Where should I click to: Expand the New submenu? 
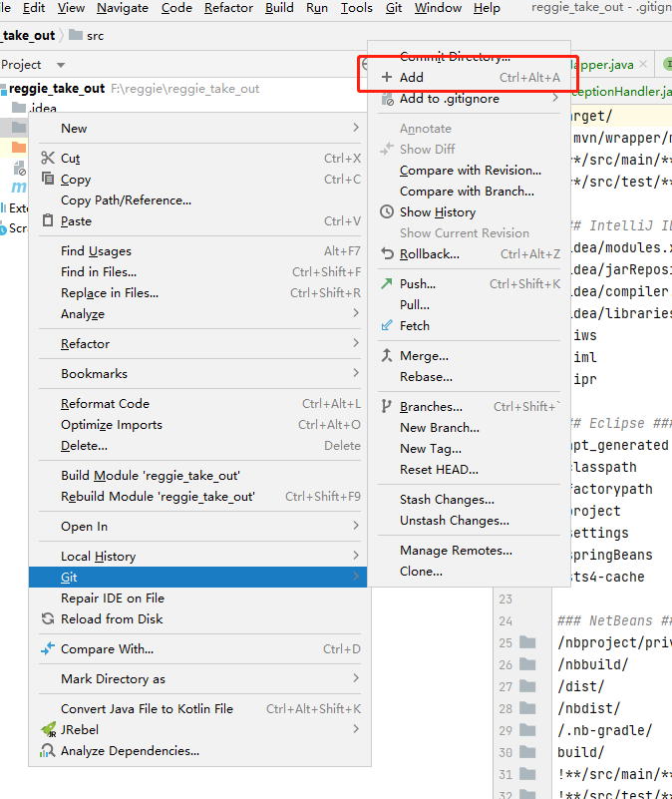[356, 128]
